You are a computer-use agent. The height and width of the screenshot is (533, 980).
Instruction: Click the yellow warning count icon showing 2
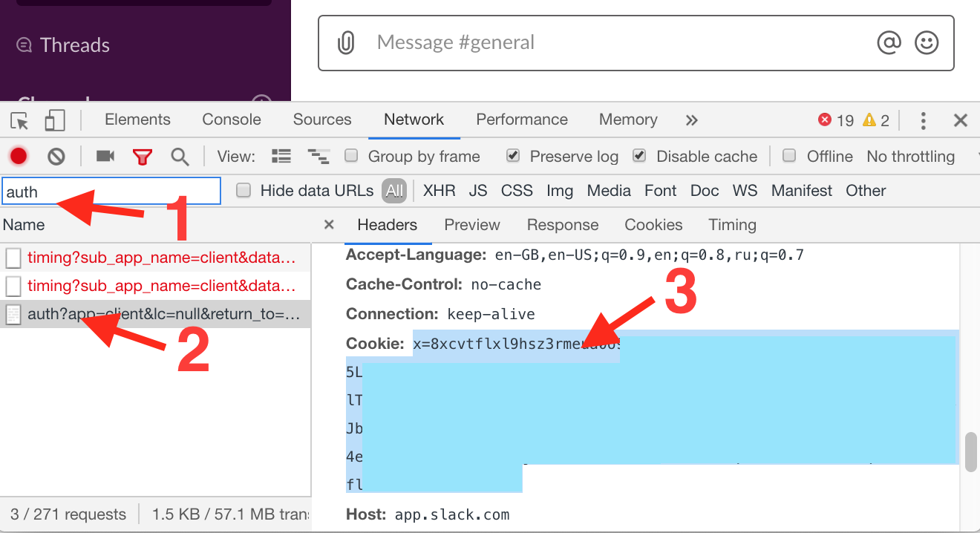coord(869,120)
